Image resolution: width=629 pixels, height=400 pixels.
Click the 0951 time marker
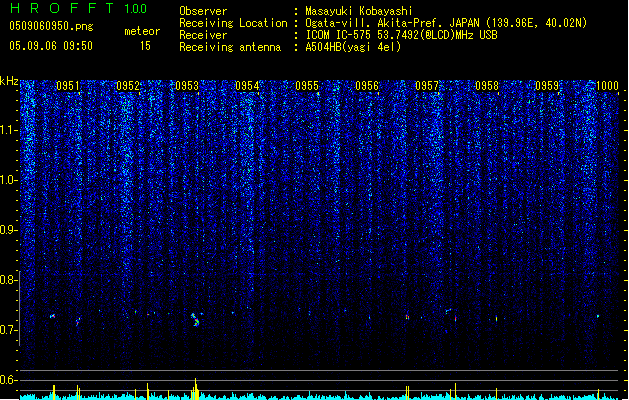67,86
